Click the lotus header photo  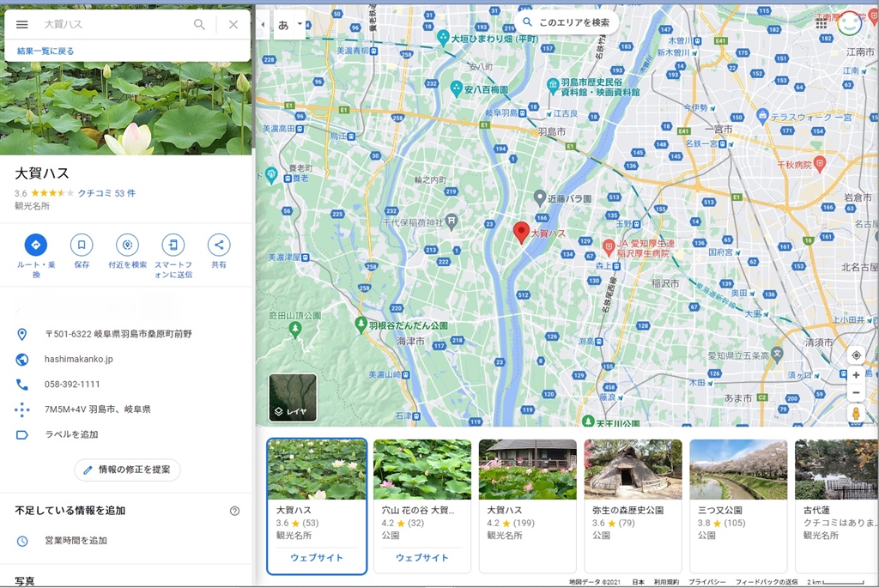tap(126, 107)
